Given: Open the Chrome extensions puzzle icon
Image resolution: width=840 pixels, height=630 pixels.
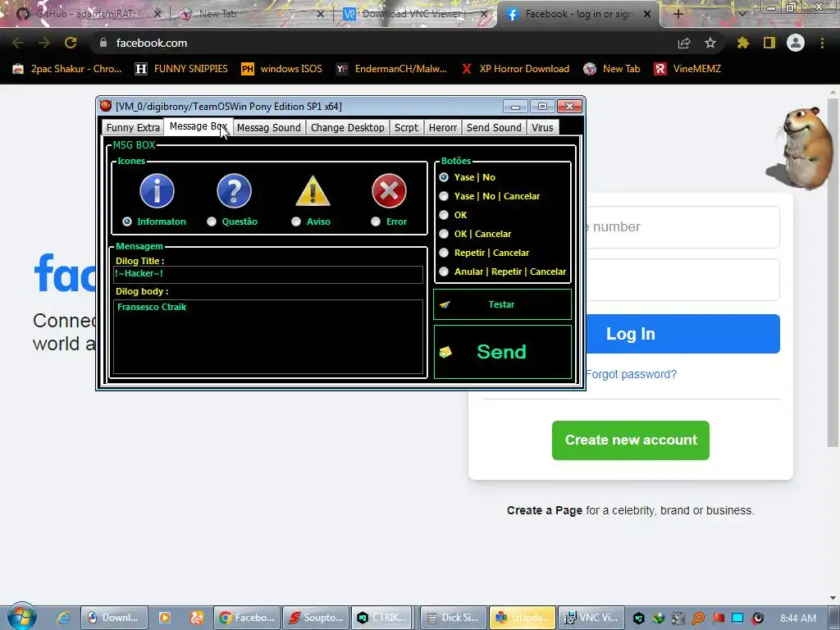Looking at the screenshot, I should pos(743,43).
